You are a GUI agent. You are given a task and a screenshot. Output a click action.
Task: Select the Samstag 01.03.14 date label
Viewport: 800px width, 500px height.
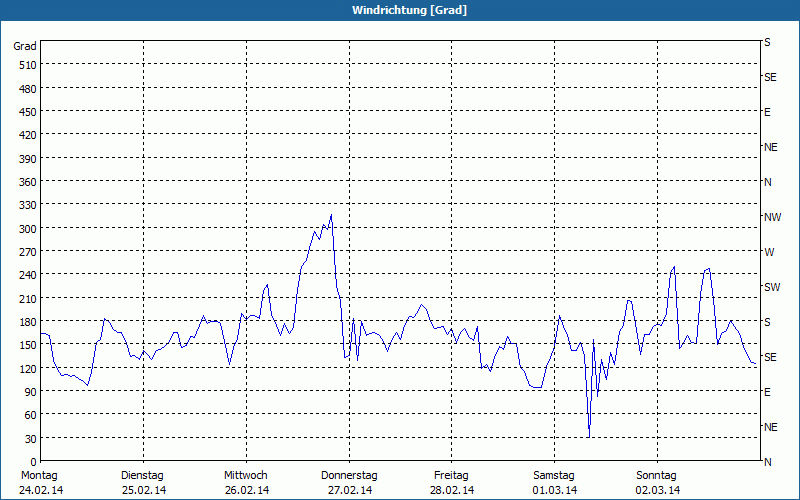[554, 483]
